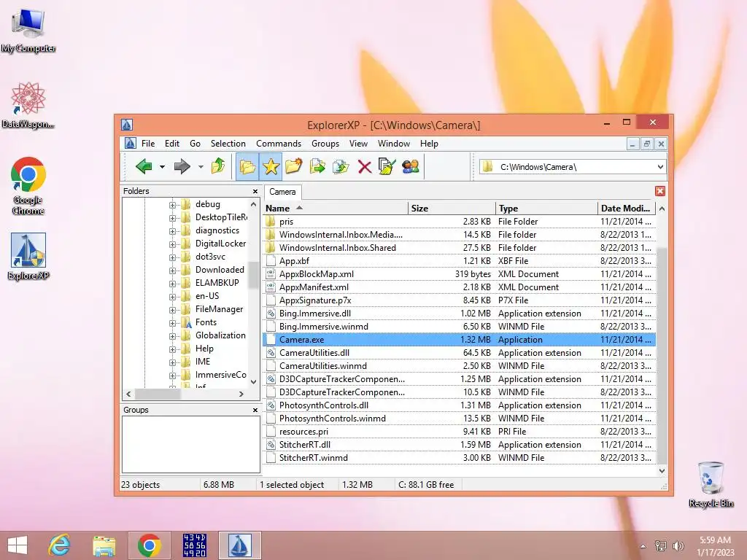The height and width of the screenshot is (560, 747).
Task: Click the Clean list toolbar icon
Action: click(x=387, y=166)
